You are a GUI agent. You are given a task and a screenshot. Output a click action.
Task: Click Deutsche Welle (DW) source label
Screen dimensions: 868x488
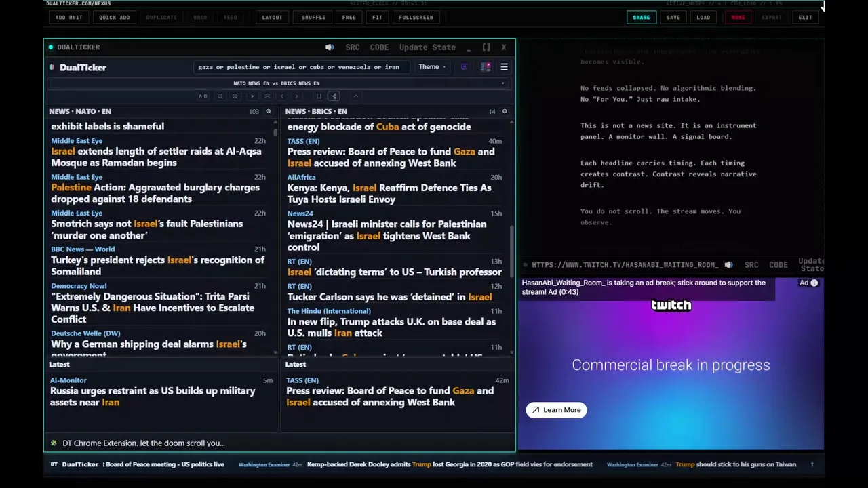[85, 333]
